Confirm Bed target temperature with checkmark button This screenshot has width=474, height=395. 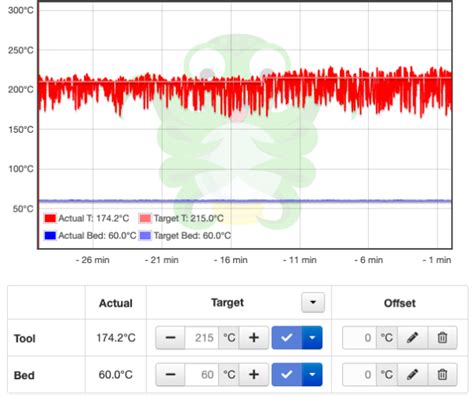point(287,374)
